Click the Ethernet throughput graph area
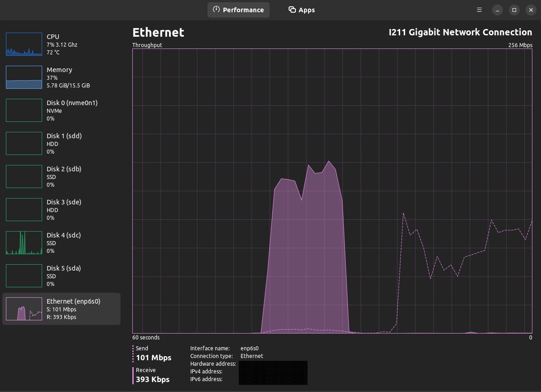 tap(332, 191)
